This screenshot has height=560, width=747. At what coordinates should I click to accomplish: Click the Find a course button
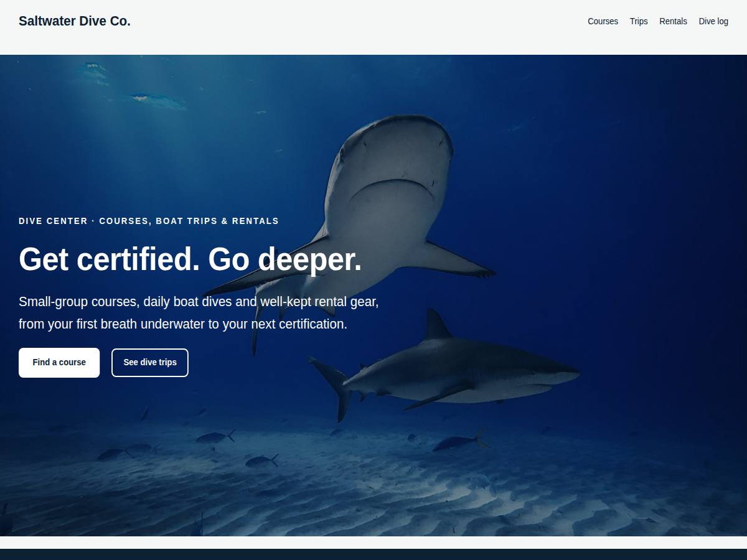coord(59,363)
